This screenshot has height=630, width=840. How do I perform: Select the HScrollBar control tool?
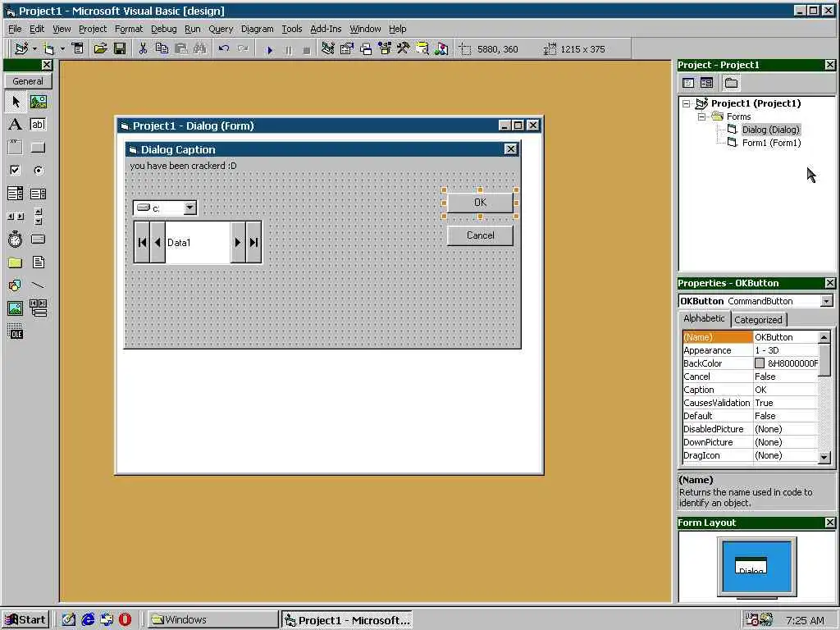point(16,217)
